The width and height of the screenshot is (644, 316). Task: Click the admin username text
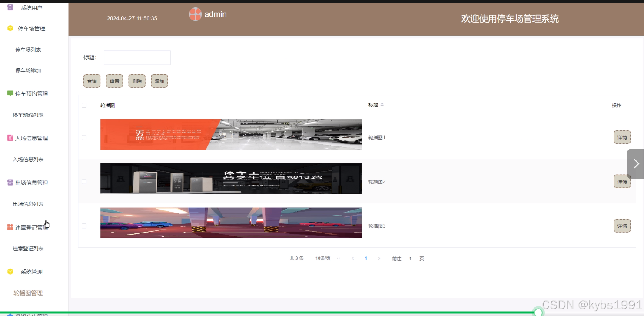pos(216,14)
